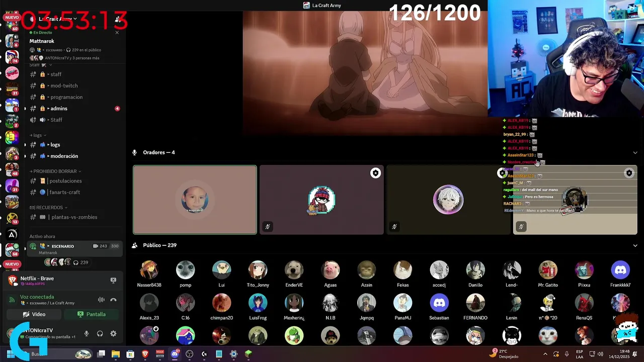Click moderator badge on fourth speaker tile
This screenshot has height=362, width=644.
point(629,173)
